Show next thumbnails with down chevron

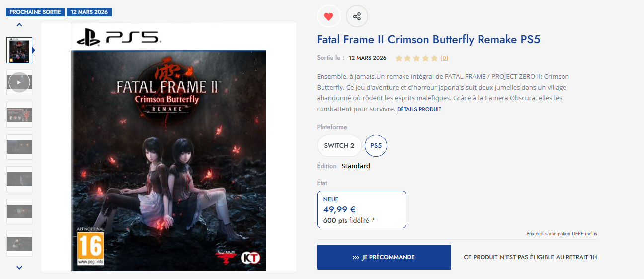(x=19, y=268)
